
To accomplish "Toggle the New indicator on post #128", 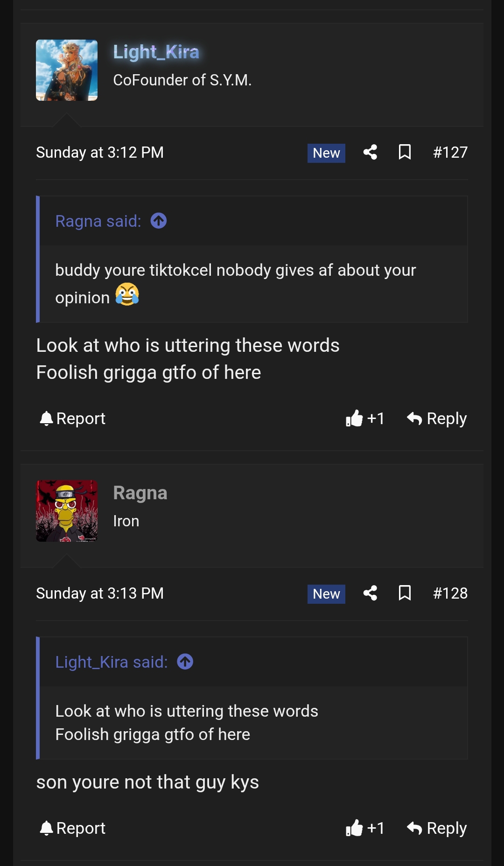I will point(325,594).
